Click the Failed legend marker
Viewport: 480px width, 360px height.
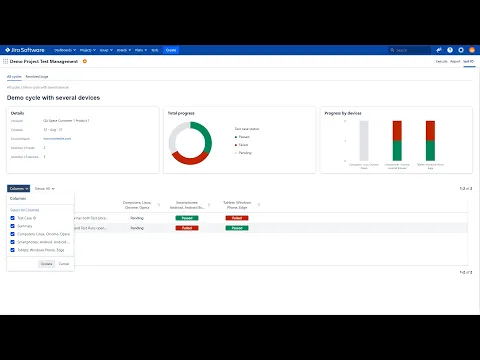point(236,145)
